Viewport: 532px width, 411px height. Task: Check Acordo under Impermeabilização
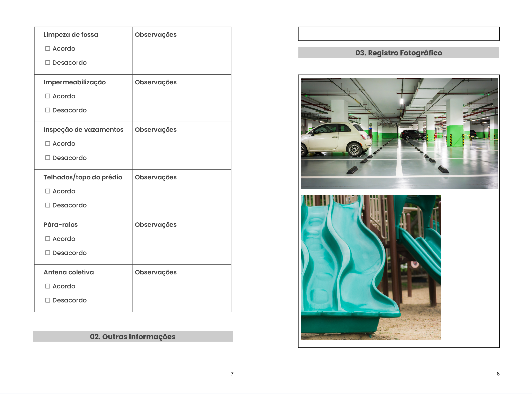pos(47,96)
